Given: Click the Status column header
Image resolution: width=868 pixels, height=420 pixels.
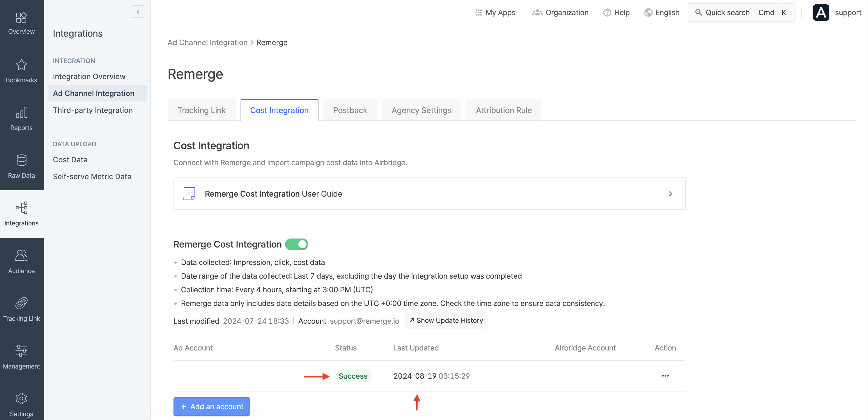Looking at the screenshot, I should tap(346, 348).
